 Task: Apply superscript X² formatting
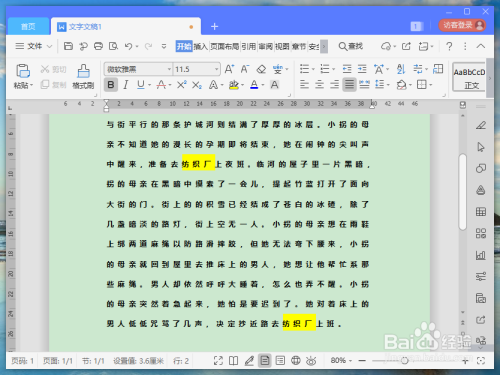[182, 85]
